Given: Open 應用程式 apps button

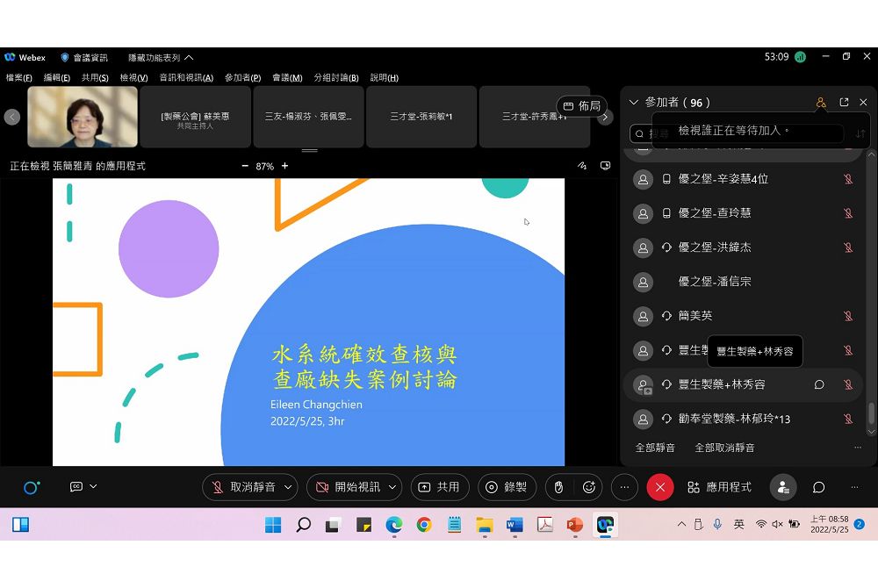Looking at the screenshot, I should (720, 487).
